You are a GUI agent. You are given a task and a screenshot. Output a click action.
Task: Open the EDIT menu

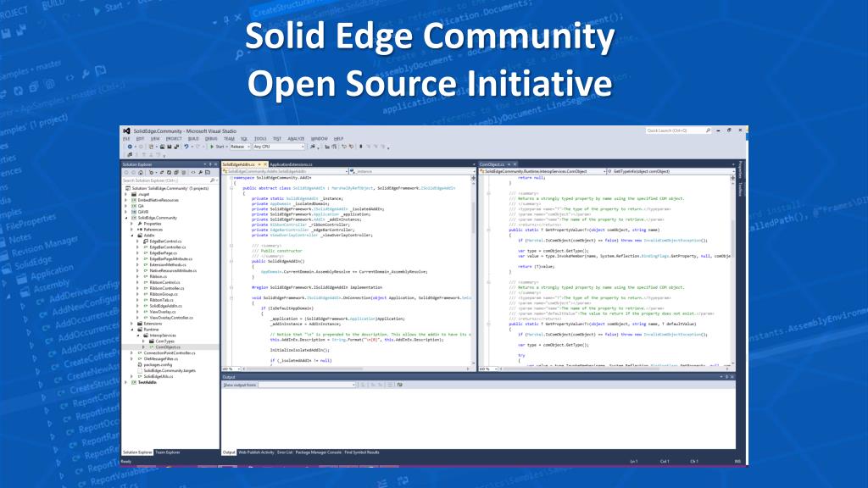coord(141,139)
